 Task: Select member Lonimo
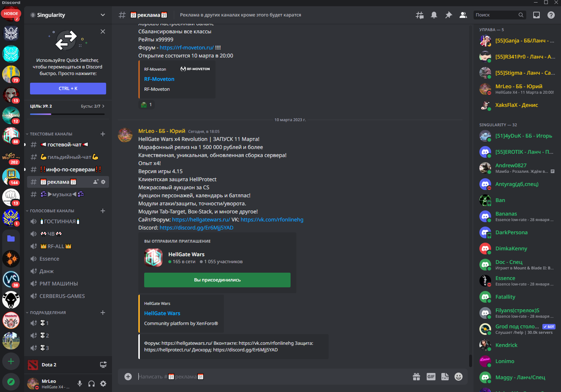pyautogui.click(x=517, y=361)
